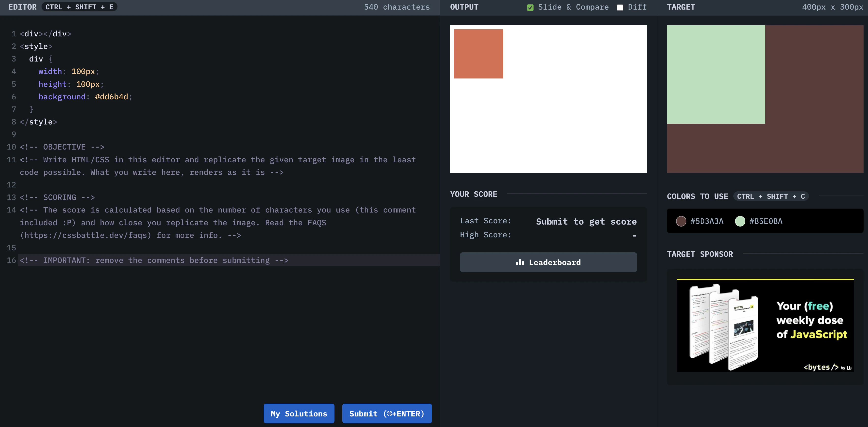Submit the solution with Submit button

click(x=387, y=413)
